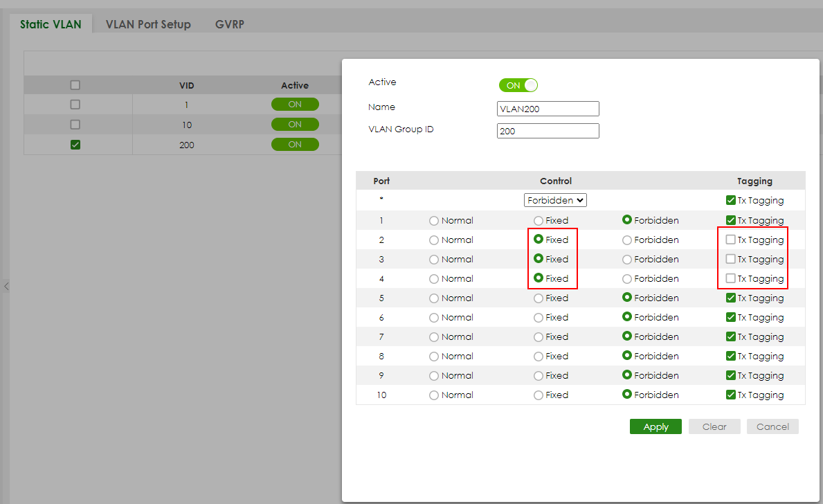Viewport: 823px width, 504px height.
Task: Disable Tx Tagging for port 5
Action: [731, 298]
